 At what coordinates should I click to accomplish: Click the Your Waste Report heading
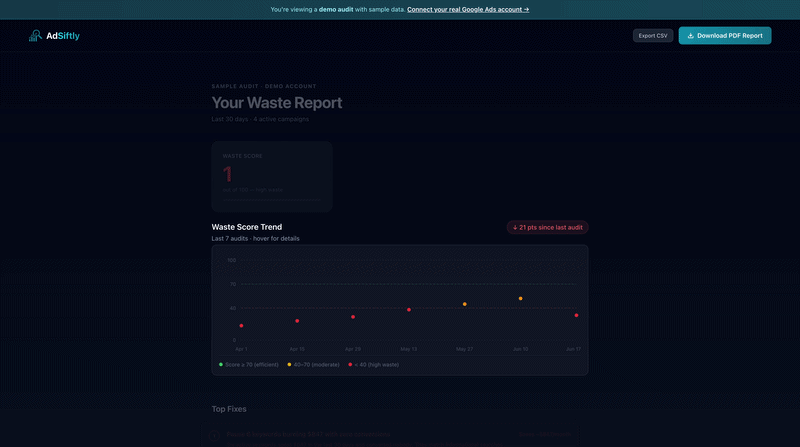(277, 103)
